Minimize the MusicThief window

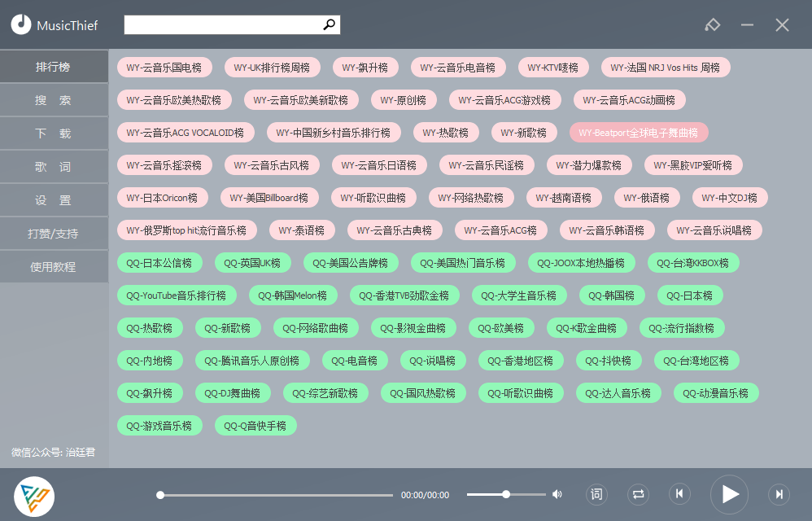pyautogui.click(x=747, y=25)
